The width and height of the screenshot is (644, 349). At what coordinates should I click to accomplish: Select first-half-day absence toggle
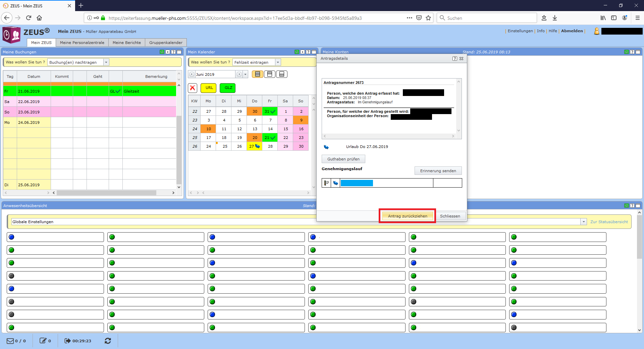[270, 74]
